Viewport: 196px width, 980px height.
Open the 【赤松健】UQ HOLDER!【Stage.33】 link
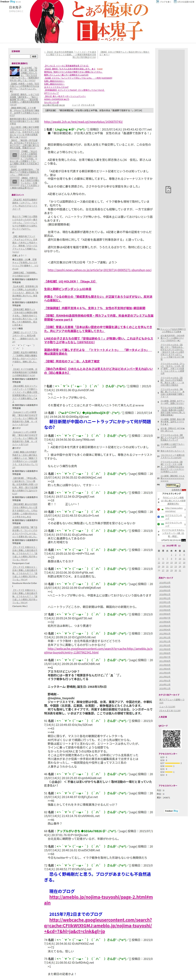click(70, 282)
